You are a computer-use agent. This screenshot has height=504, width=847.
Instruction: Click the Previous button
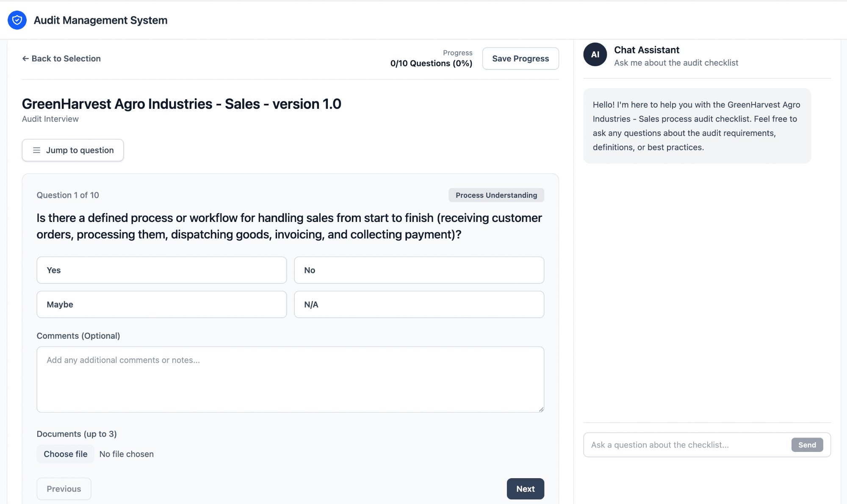pos(64,489)
